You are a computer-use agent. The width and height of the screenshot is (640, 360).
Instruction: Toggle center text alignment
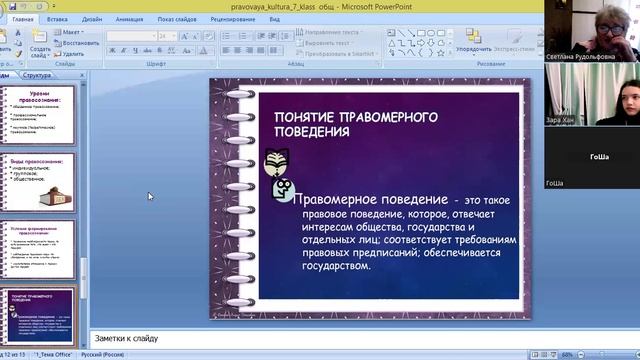[x=238, y=51]
